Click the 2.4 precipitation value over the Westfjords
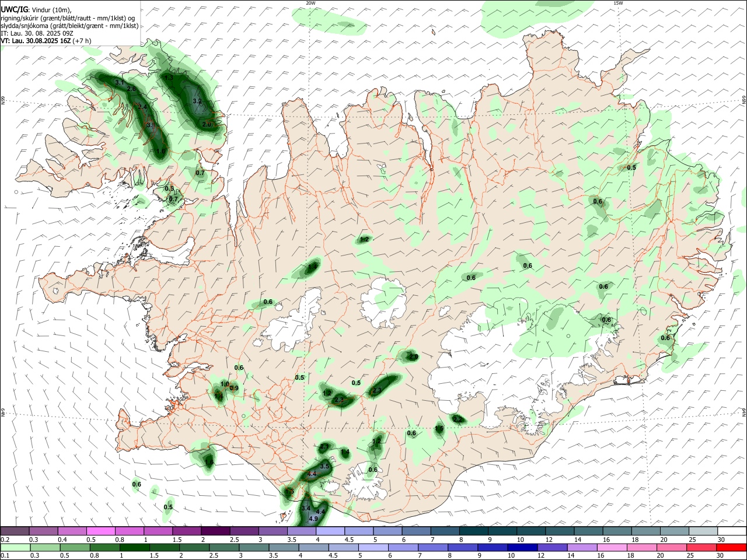This screenshot has height=560, width=747. pos(143,107)
